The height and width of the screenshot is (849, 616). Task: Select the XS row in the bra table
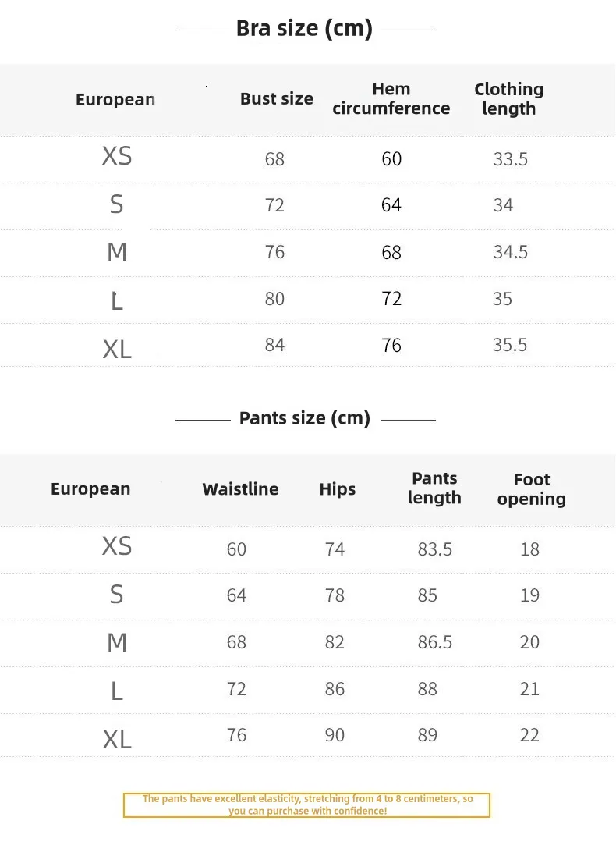308,159
